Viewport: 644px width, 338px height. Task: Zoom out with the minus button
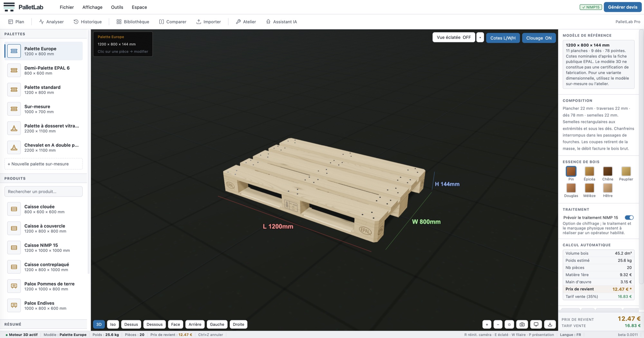tap(498, 324)
